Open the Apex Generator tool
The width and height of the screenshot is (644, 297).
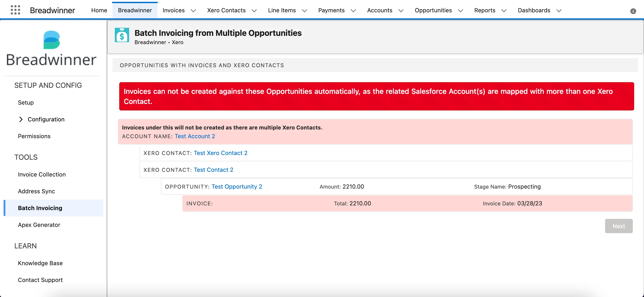39,225
